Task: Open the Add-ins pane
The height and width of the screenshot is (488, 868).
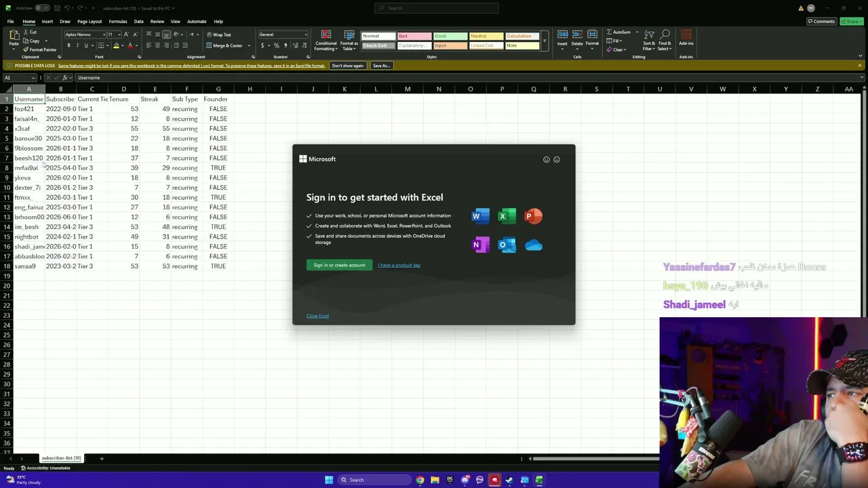Action: (686, 39)
